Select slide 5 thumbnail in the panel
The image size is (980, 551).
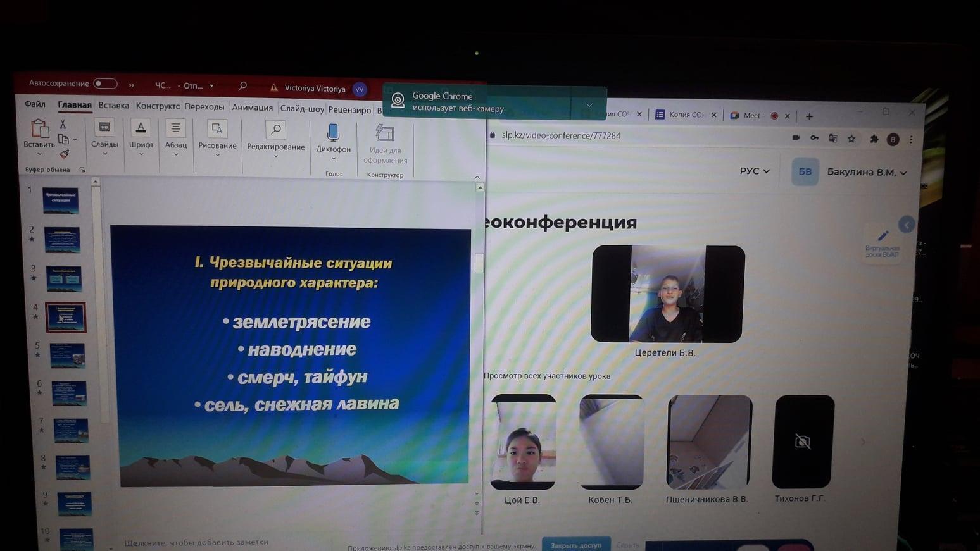tap(67, 356)
